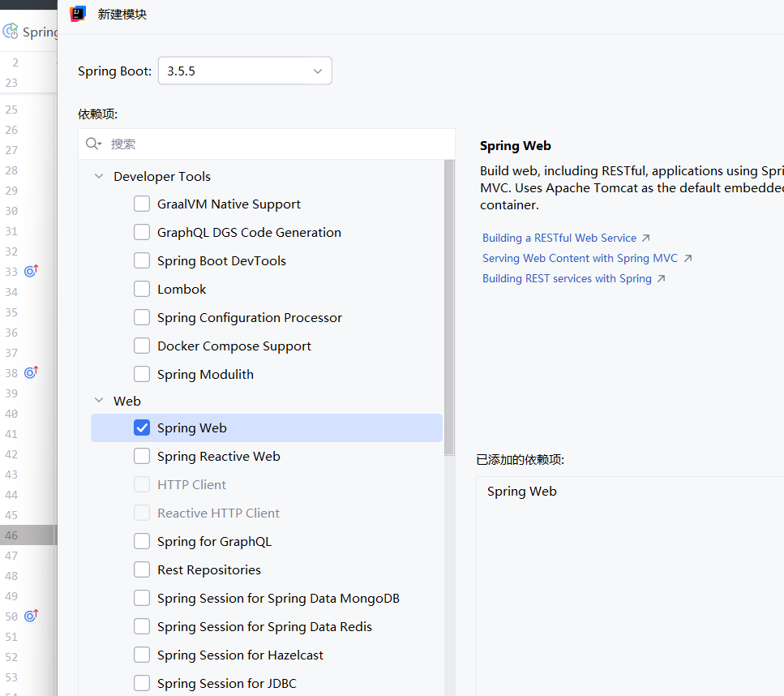
Task: Click the gutter override icon on line 50
Action: 31,616
